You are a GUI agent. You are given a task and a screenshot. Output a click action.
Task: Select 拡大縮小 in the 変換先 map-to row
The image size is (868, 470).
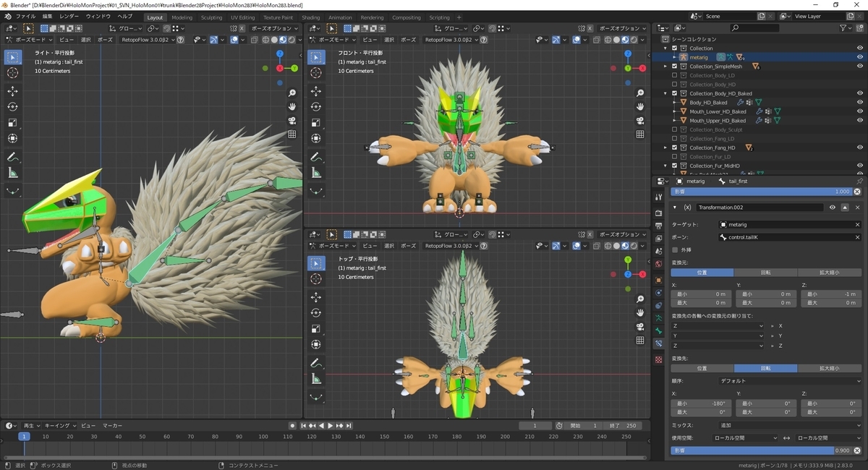pyautogui.click(x=830, y=368)
